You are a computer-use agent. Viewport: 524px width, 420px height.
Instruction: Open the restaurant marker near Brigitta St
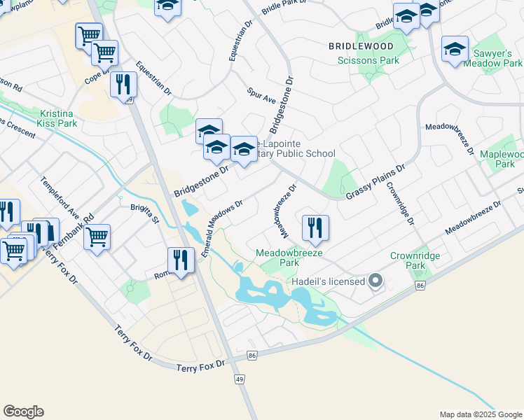tap(181, 260)
